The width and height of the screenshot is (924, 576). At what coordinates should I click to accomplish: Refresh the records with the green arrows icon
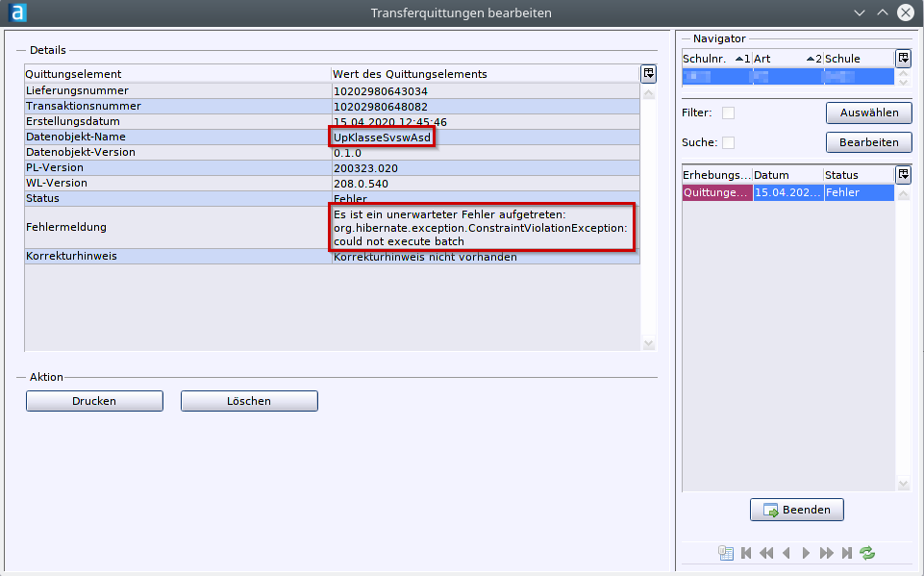(867, 553)
